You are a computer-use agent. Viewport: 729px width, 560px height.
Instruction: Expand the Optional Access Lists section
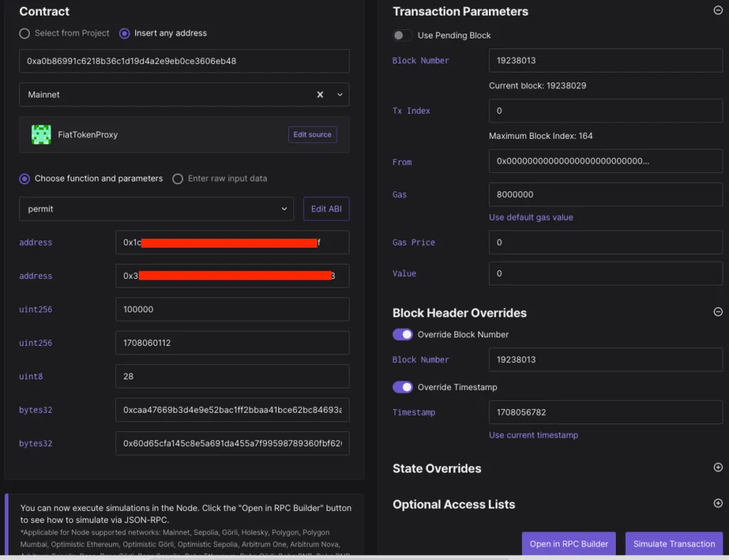click(x=718, y=503)
